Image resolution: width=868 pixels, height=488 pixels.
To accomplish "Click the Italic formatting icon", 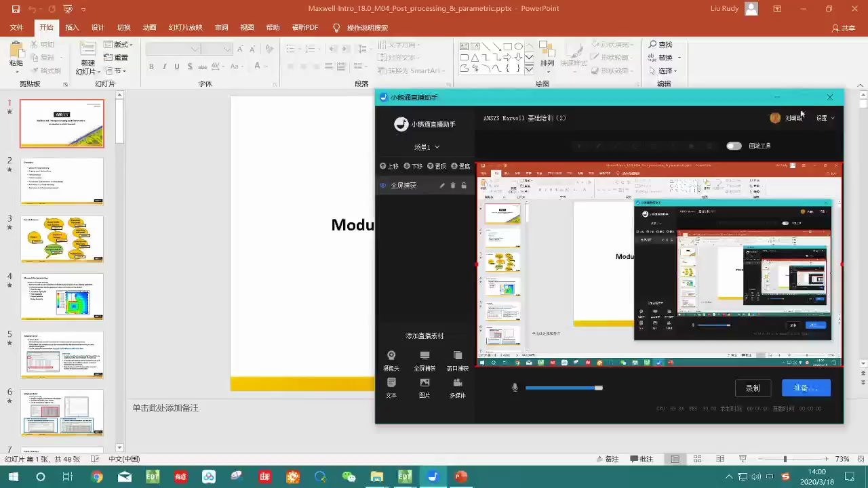I will 164,66.
